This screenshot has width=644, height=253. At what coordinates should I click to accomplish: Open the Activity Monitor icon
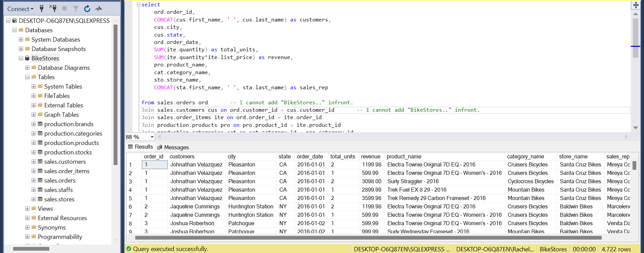coord(99,9)
